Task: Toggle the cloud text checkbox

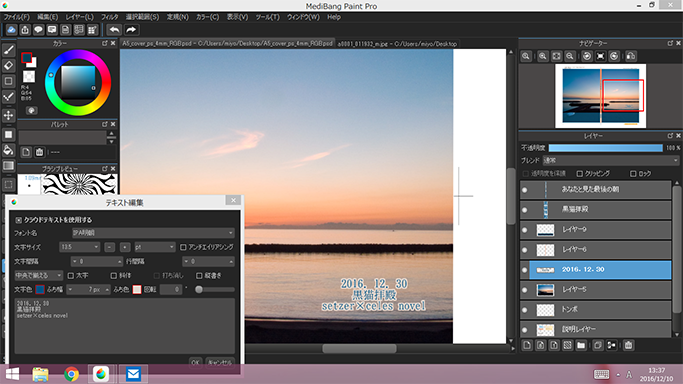Action: click(19, 220)
